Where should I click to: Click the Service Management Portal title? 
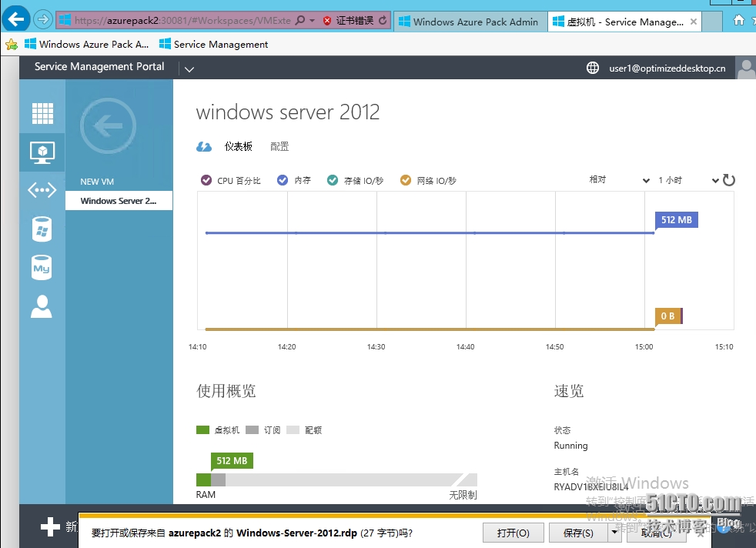[x=99, y=66]
